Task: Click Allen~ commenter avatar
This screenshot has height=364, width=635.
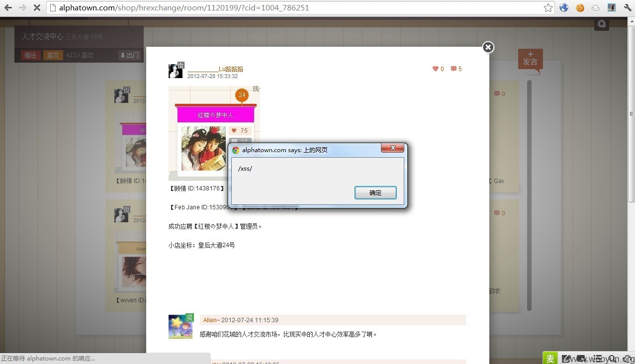Action: point(181,327)
